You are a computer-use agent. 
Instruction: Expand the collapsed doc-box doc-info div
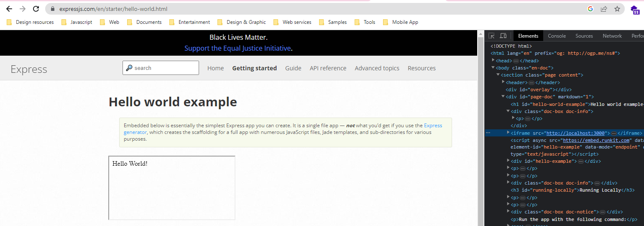[x=508, y=182]
